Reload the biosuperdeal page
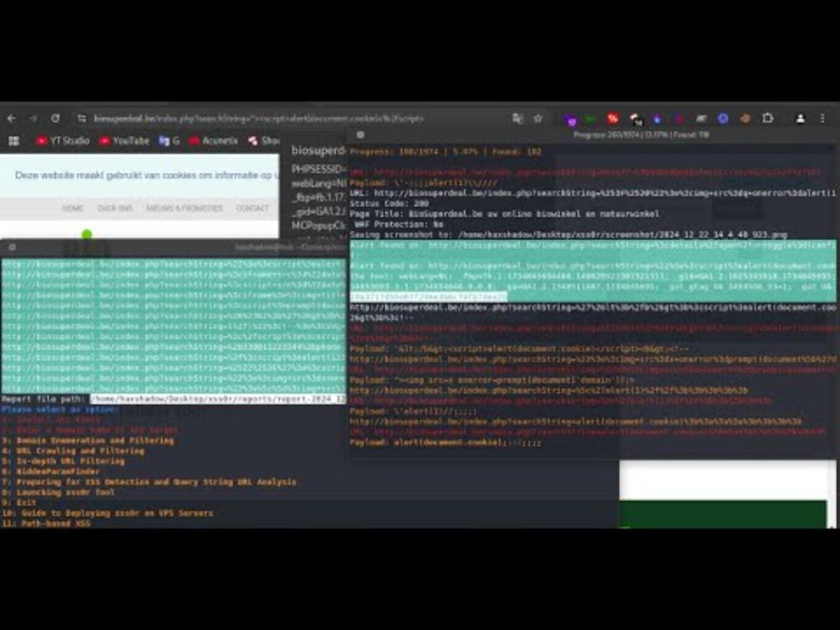The width and height of the screenshot is (840, 630). click(x=55, y=118)
